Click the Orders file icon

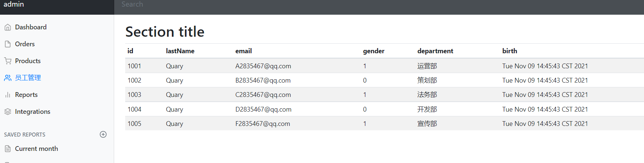click(x=8, y=44)
